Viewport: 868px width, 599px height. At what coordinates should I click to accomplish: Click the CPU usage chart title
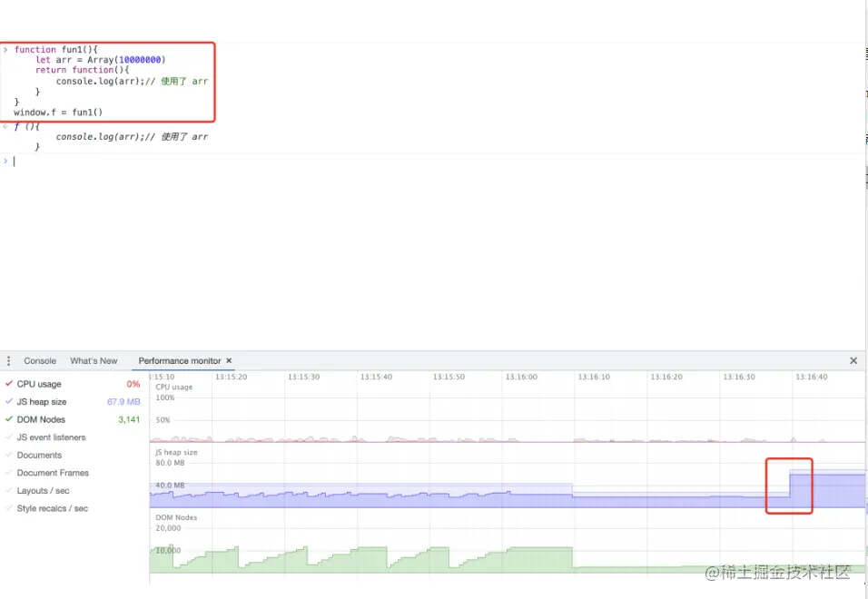click(173, 387)
